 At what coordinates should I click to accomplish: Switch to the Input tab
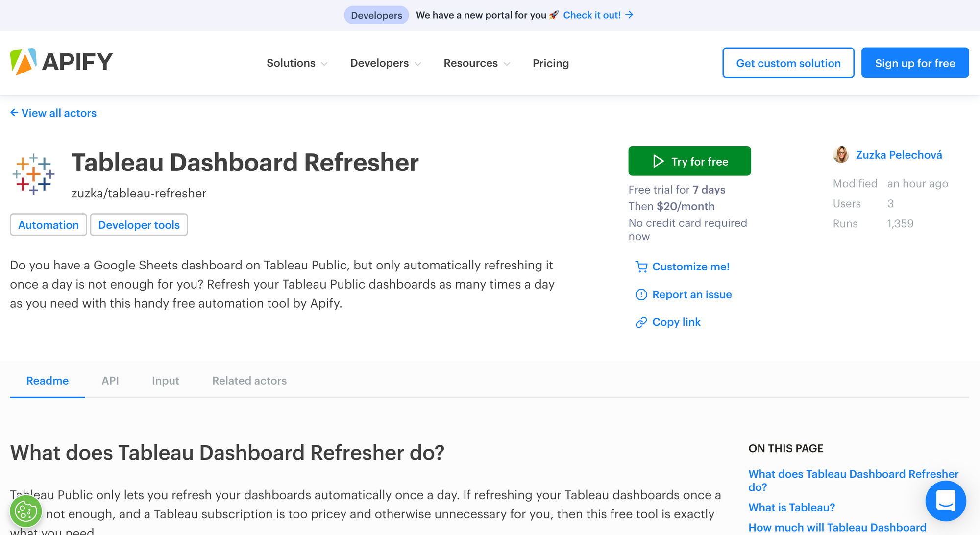(x=166, y=381)
